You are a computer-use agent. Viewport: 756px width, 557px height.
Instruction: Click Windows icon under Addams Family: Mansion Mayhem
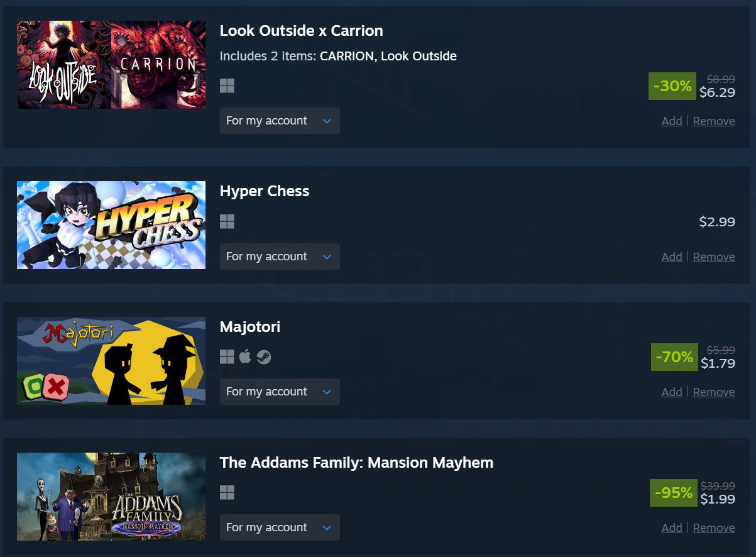tap(227, 492)
